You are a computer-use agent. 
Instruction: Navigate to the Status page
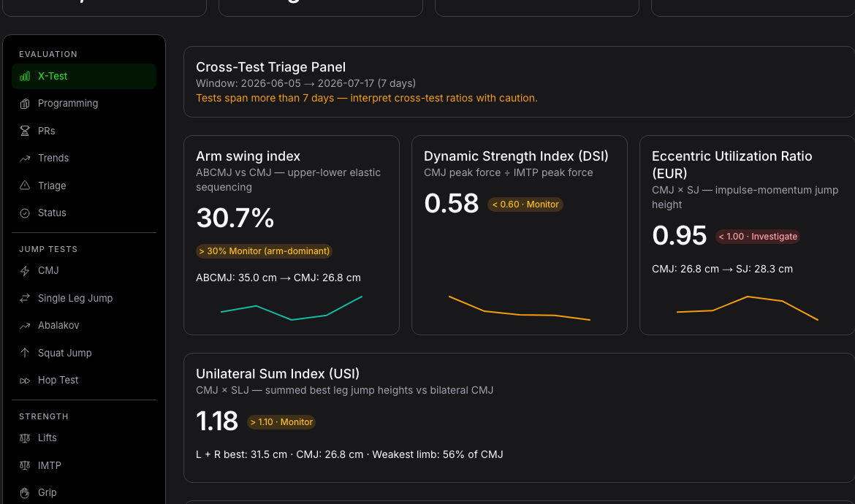pyautogui.click(x=84, y=213)
